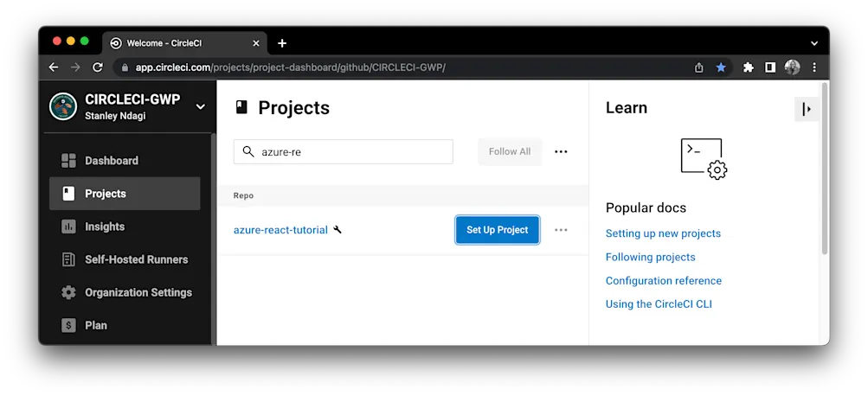
Task: Click the address bar URL
Action: pyautogui.click(x=290, y=67)
